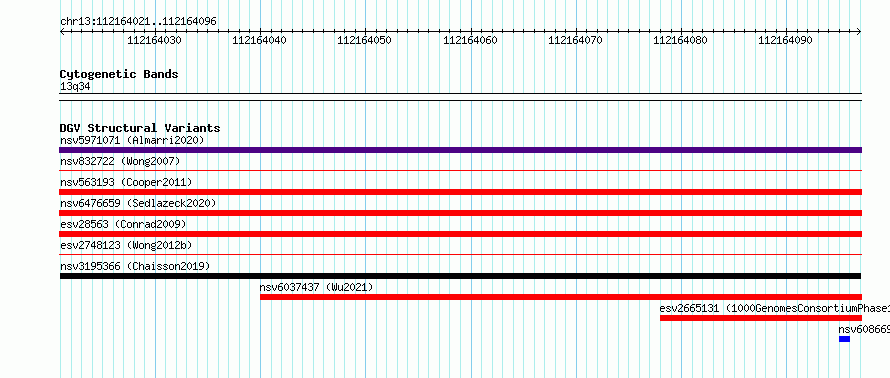
Task: Click ruler position 112164090
Action: (x=786, y=40)
